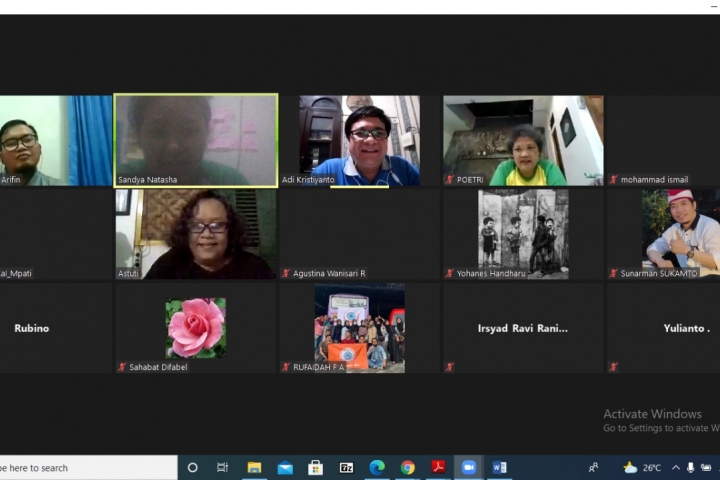Launch File Explorer from taskbar

254,468
